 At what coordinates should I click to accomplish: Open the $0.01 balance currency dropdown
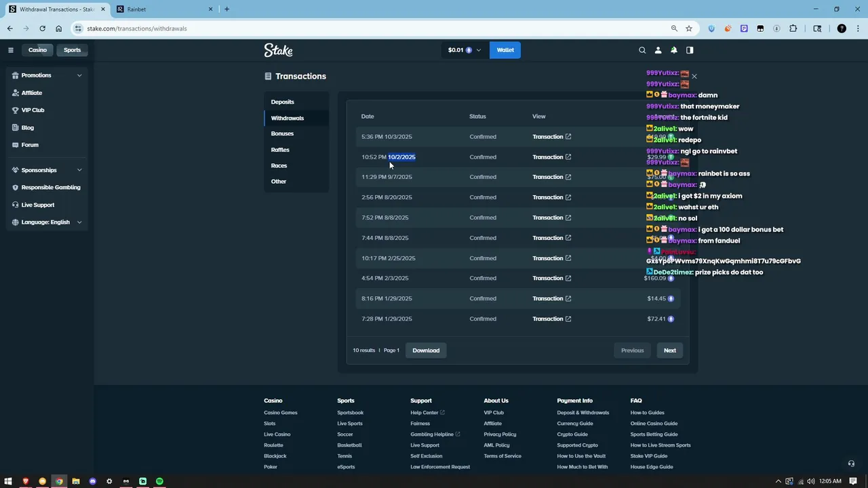(x=465, y=50)
